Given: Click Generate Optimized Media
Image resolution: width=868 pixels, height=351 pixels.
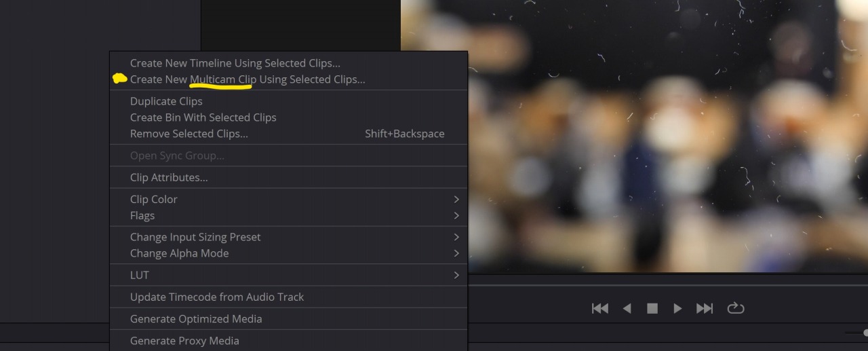Looking at the screenshot, I should coord(196,318).
